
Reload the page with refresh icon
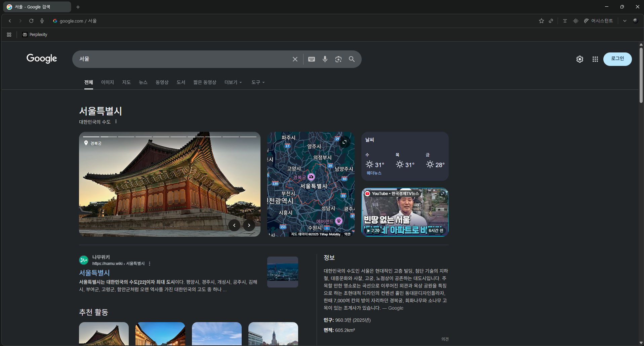click(x=31, y=21)
